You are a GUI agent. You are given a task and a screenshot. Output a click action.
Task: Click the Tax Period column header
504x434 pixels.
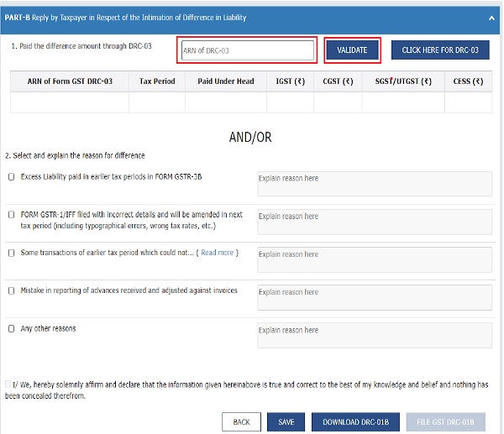157,81
